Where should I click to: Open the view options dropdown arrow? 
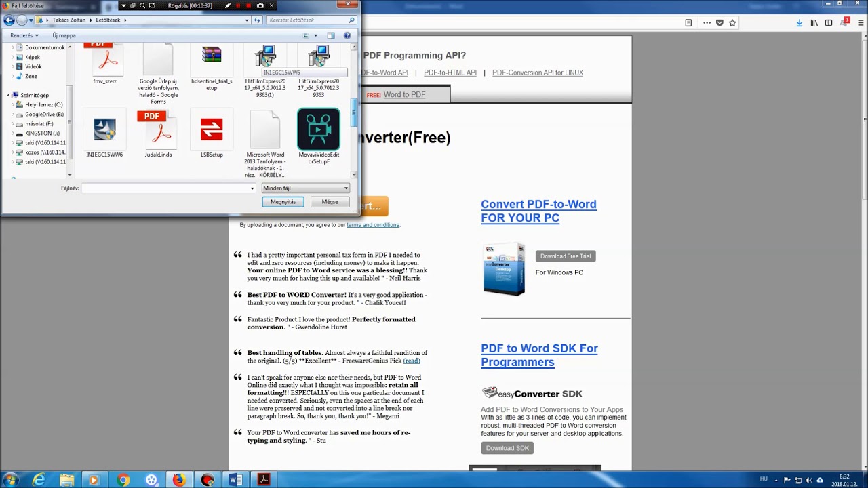[315, 35]
